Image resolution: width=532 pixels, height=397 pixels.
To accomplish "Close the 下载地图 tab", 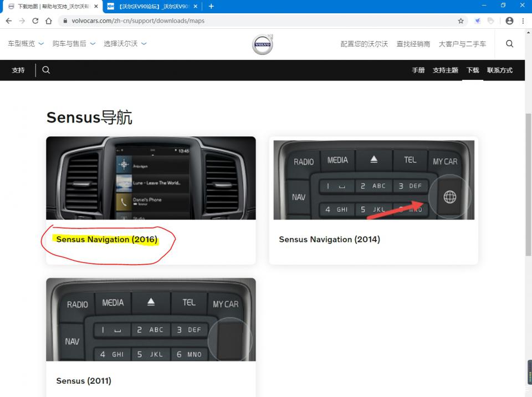I will click(96, 6).
